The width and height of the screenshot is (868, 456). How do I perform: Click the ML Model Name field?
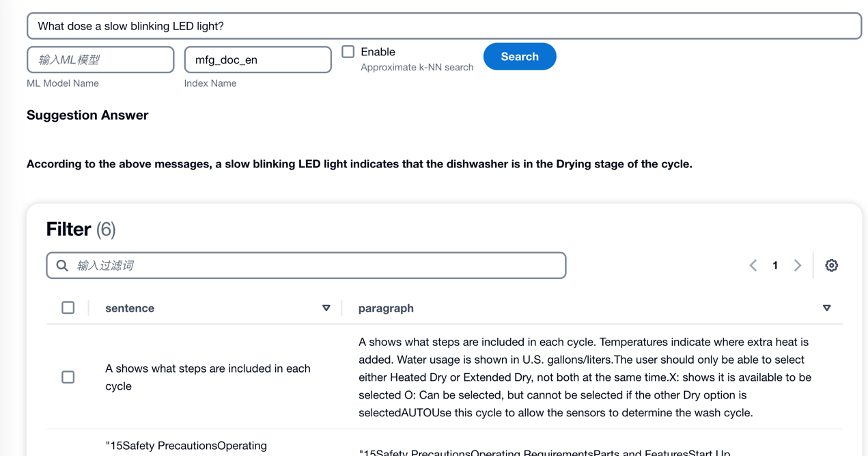pyautogui.click(x=100, y=59)
